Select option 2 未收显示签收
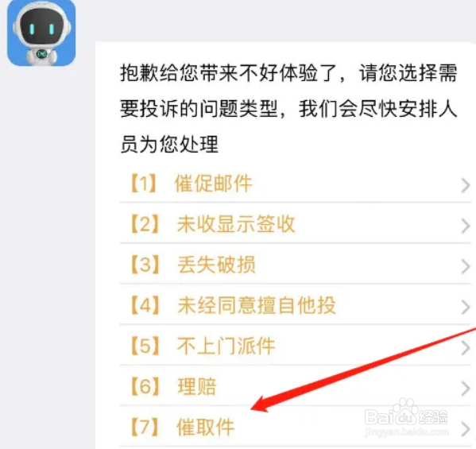The height and width of the screenshot is (449, 476). [x=295, y=224]
